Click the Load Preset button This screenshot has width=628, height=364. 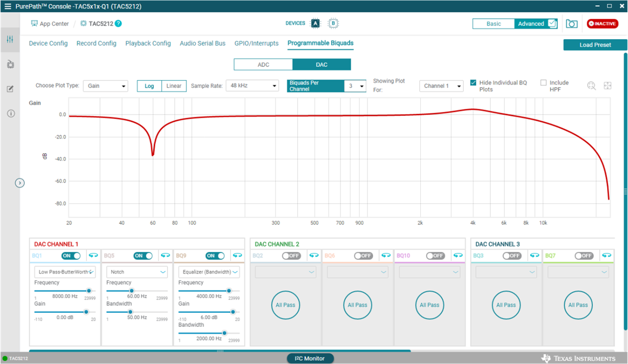[x=595, y=45]
